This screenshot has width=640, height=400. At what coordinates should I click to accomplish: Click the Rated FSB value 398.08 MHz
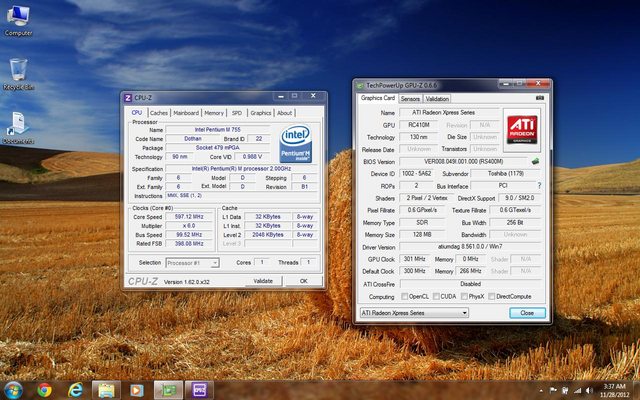[x=189, y=244]
